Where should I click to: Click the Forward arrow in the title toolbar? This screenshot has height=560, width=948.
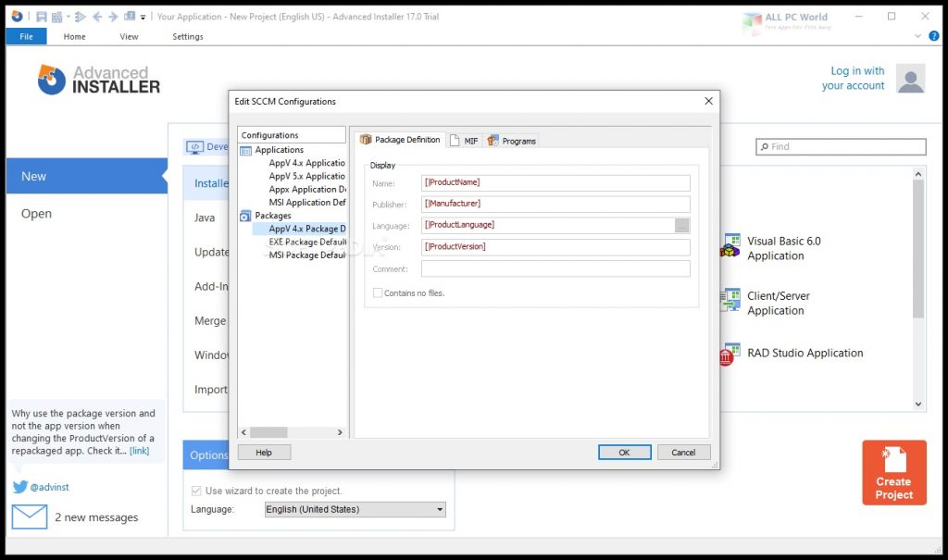point(112,17)
